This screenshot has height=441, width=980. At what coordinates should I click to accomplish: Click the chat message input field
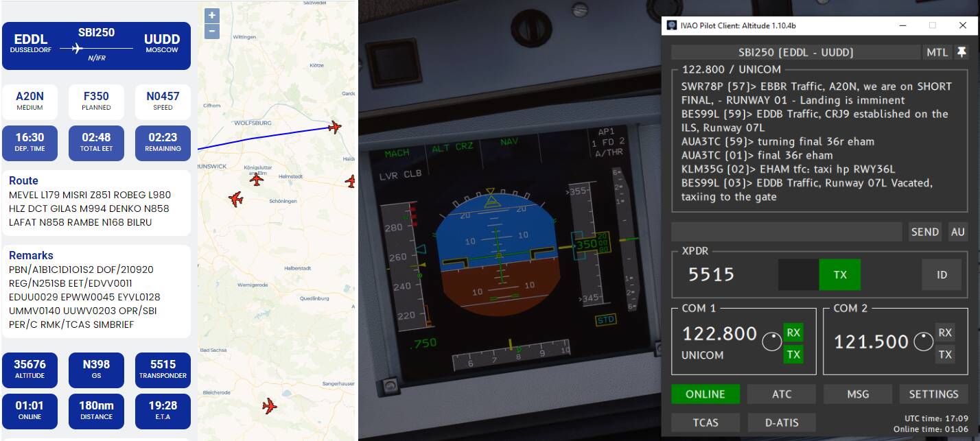pos(786,232)
